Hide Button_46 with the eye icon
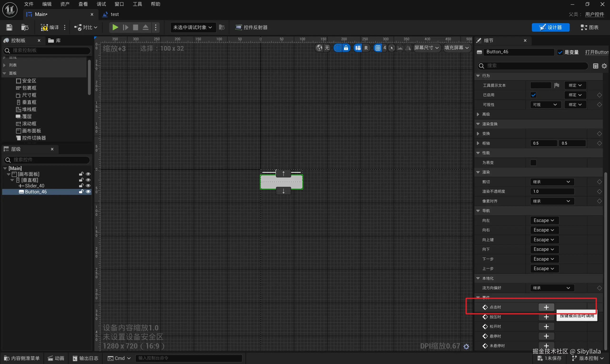The width and height of the screenshot is (610, 364). point(88,192)
